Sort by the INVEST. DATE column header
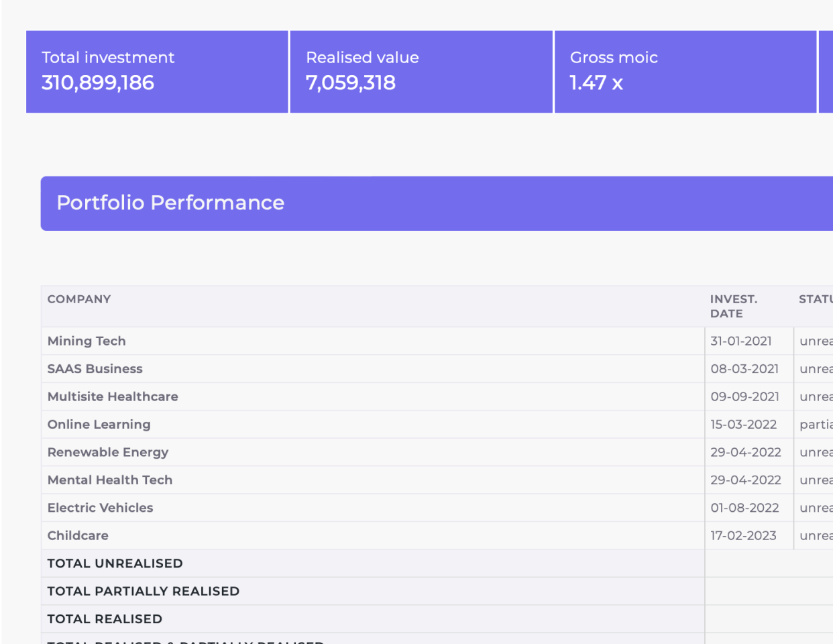Screen dimensions: 833x644 pos(733,306)
